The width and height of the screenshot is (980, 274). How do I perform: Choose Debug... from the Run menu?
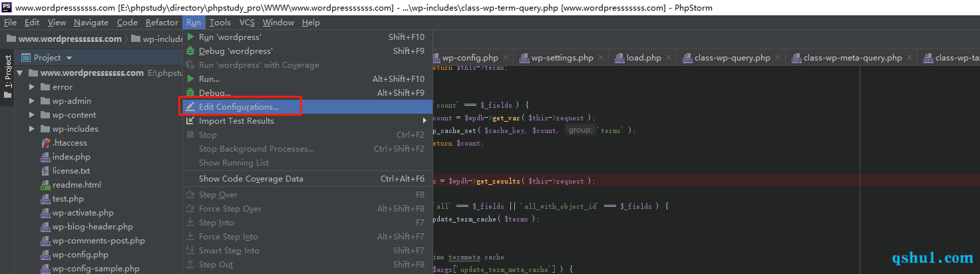pos(307,93)
